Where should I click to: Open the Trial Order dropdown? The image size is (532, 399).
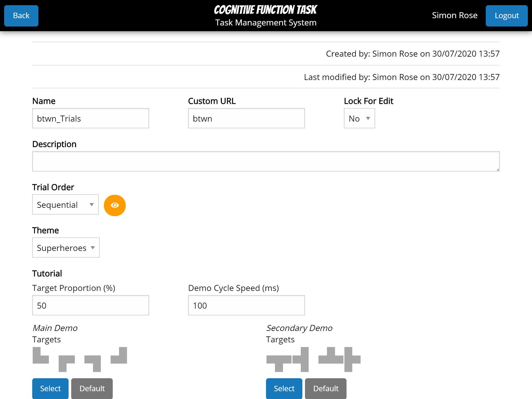pyautogui.click(x=65, y=204)
